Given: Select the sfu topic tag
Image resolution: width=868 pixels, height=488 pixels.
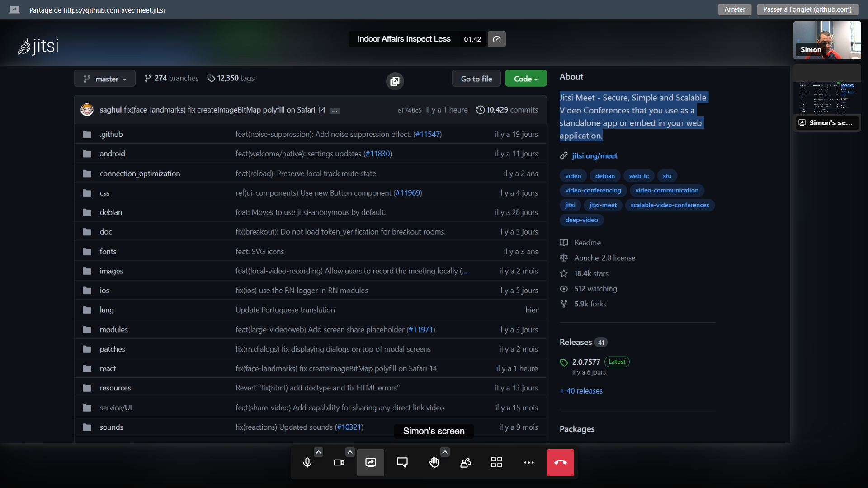Looking at the screenshot, I should 667,176.
